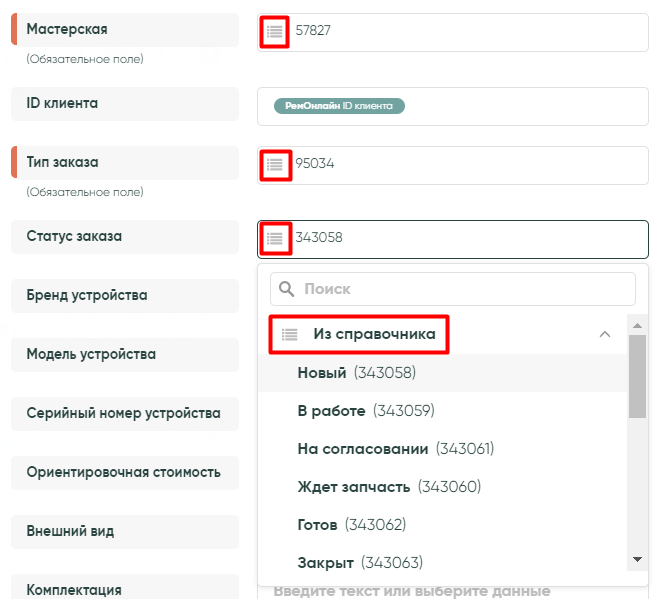Click the Поиск search field
This screenshot has height=599, width=660.
click(x=465, y=289)
